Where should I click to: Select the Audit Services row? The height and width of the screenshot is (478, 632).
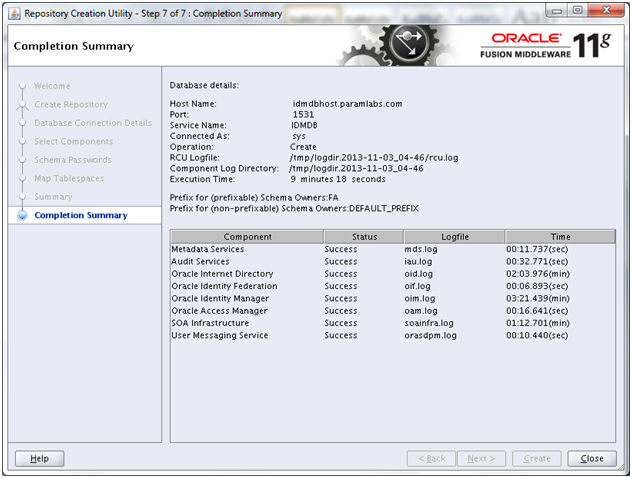point(393,262)
